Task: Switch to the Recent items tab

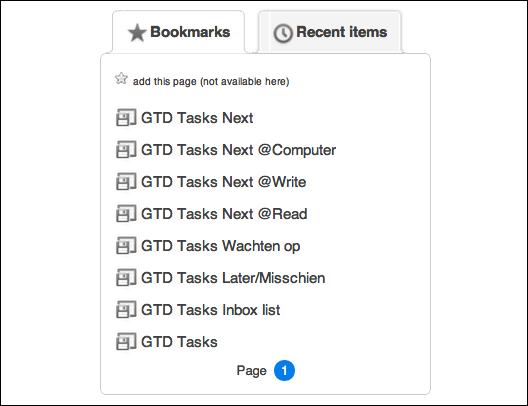Action: [x=330, y=32]
